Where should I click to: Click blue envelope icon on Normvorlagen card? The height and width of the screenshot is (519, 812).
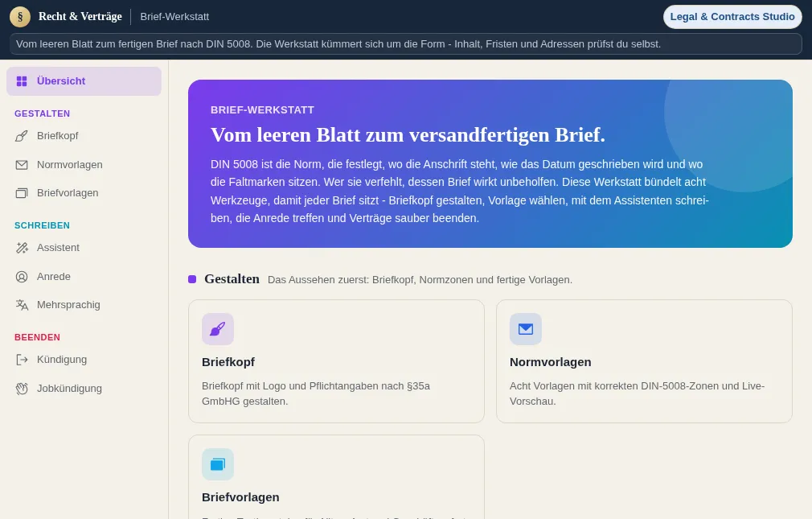526,329
